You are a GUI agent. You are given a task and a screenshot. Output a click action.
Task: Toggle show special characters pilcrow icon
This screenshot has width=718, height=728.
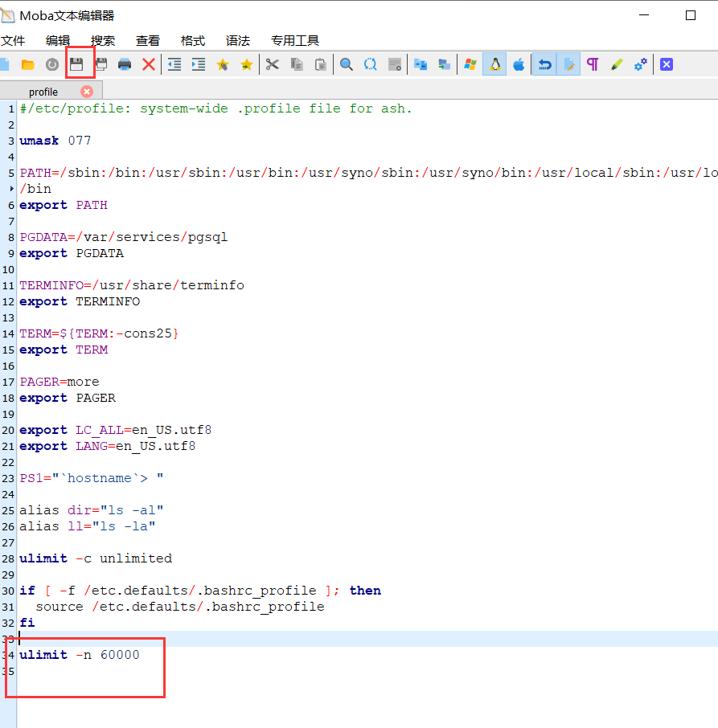[593, 64]
